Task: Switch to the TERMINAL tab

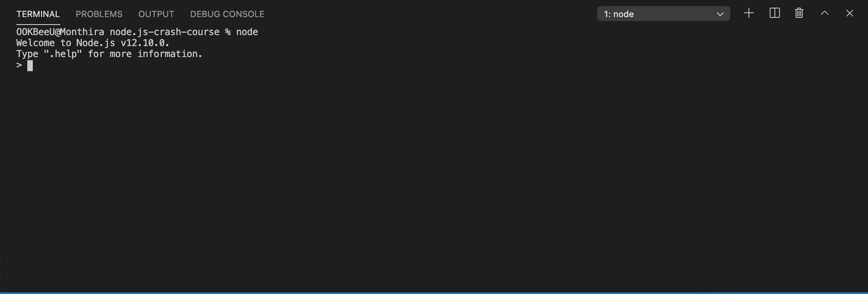Action: click(38, 14)
